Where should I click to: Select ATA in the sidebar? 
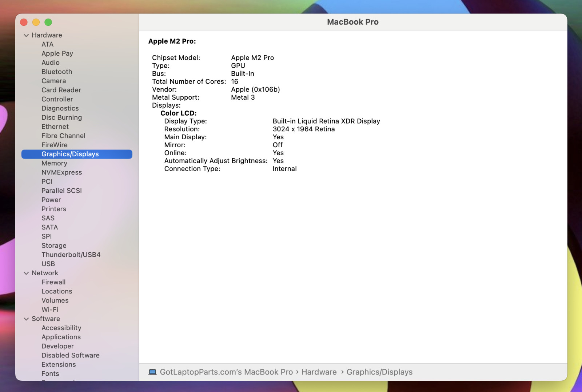tap(47, 44)
